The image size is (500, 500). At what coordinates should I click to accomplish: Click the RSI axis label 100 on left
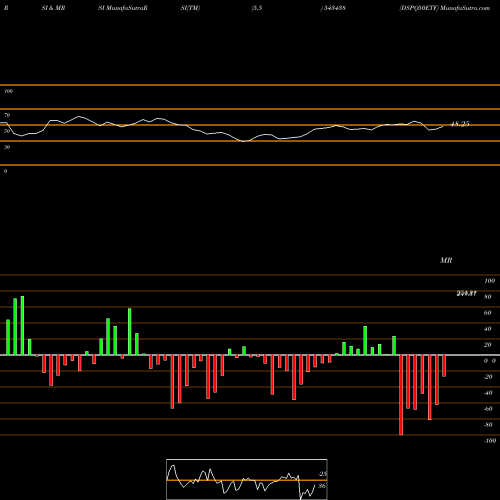(8, 91)
